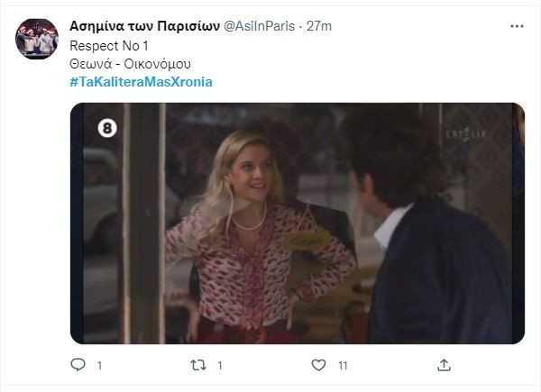The width and height of the screenshot is (541, 392).
Task: Click the reply count showing 1
Action: [100, 366]
